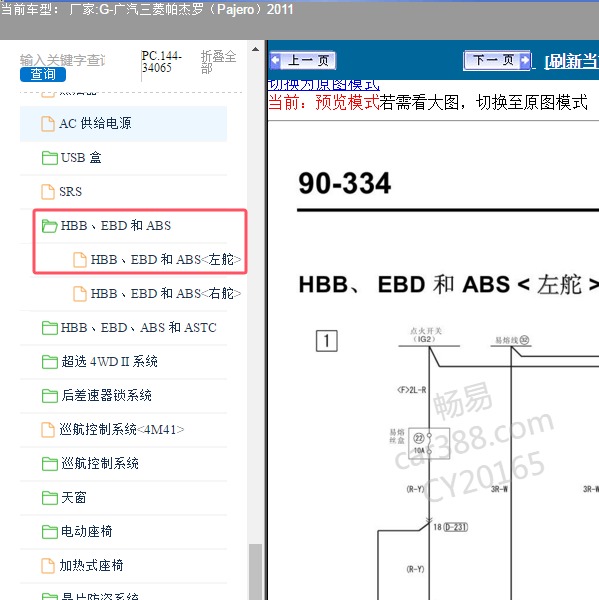
Task: Click the AC 供给电源 page icon
Action: [48, 124]
